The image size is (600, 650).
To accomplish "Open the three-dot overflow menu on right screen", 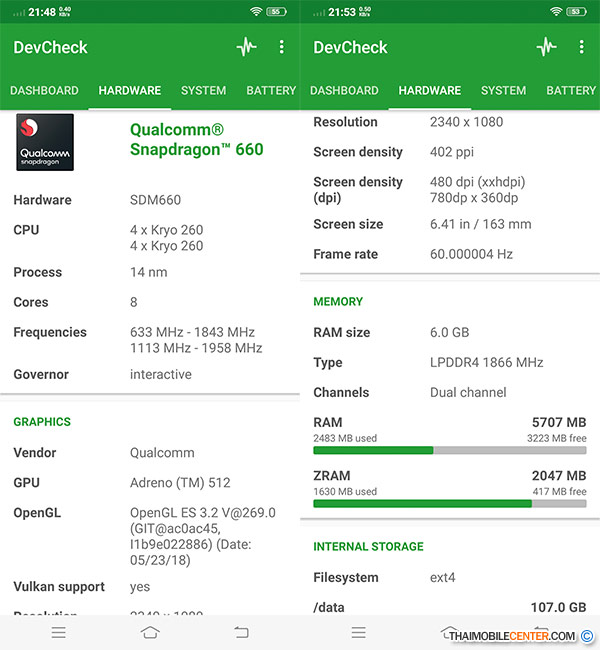I will tap(581, 47).
